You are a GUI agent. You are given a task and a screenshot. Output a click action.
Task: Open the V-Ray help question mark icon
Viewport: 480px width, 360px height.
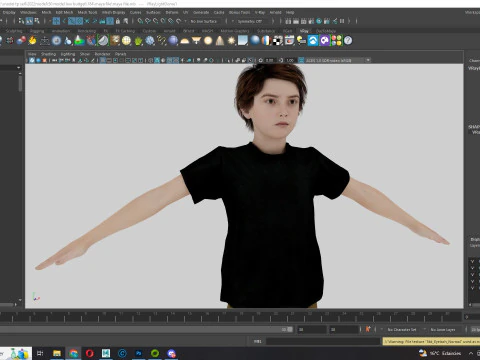348,41
